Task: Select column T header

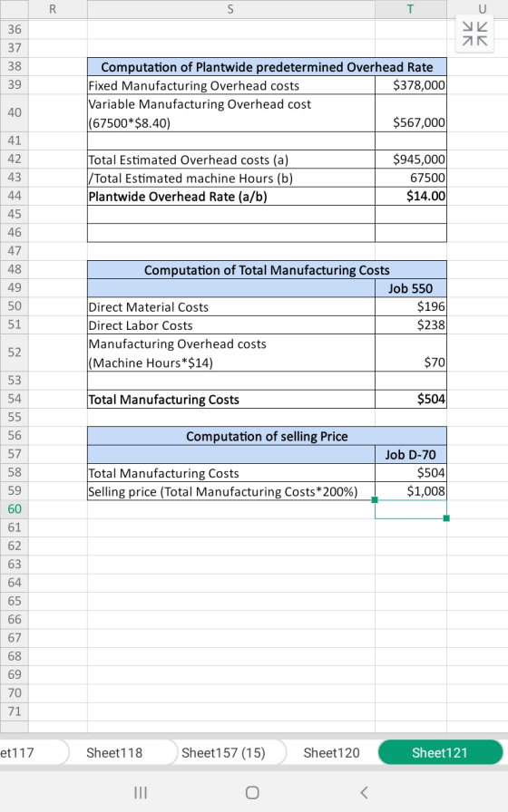Action: (411, 9)
